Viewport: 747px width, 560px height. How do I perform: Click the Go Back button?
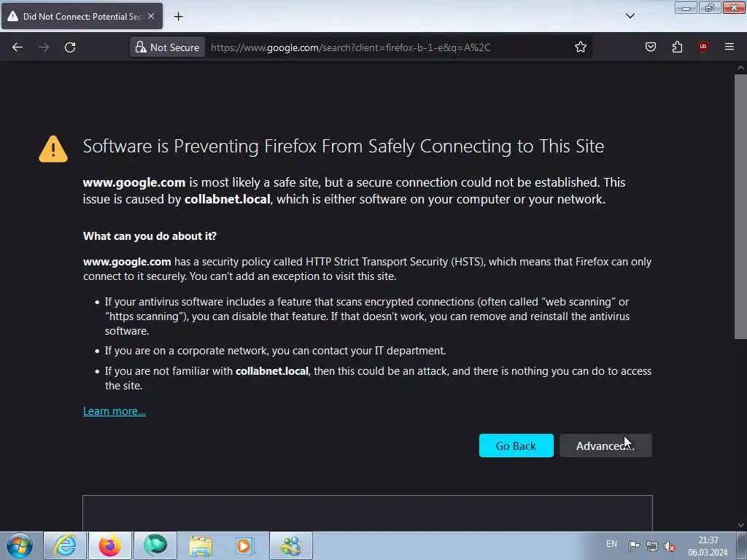click(x=516, y=446)
